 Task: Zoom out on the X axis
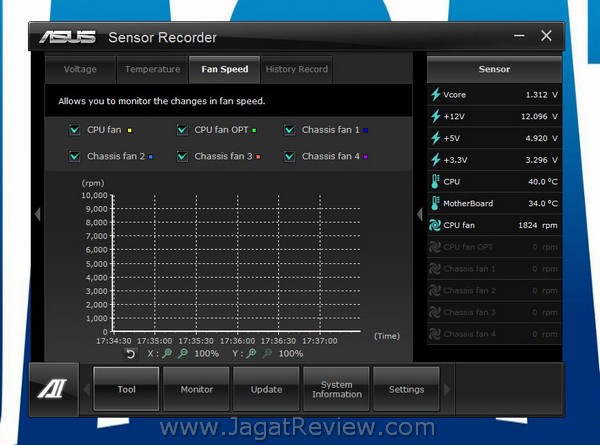(x=183, y=354)
